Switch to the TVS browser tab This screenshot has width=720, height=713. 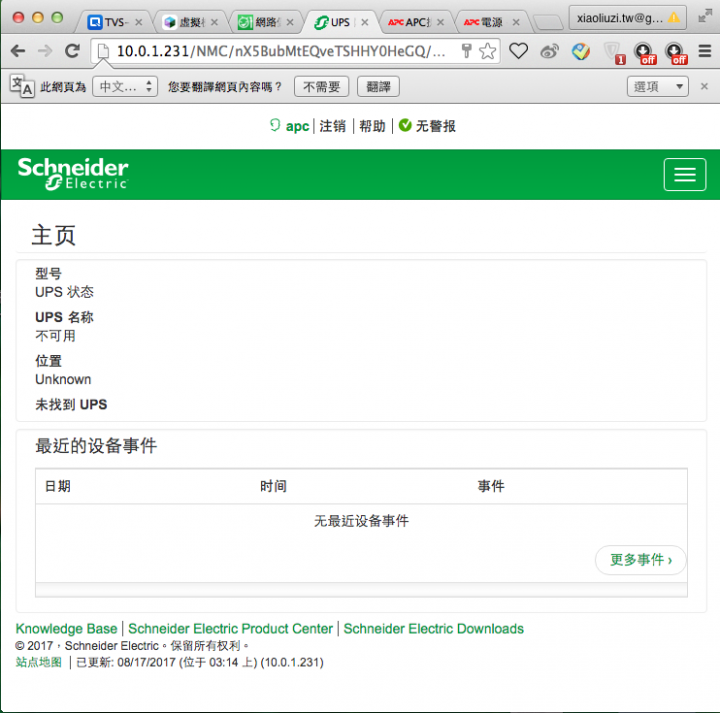[x=114, y=22]
